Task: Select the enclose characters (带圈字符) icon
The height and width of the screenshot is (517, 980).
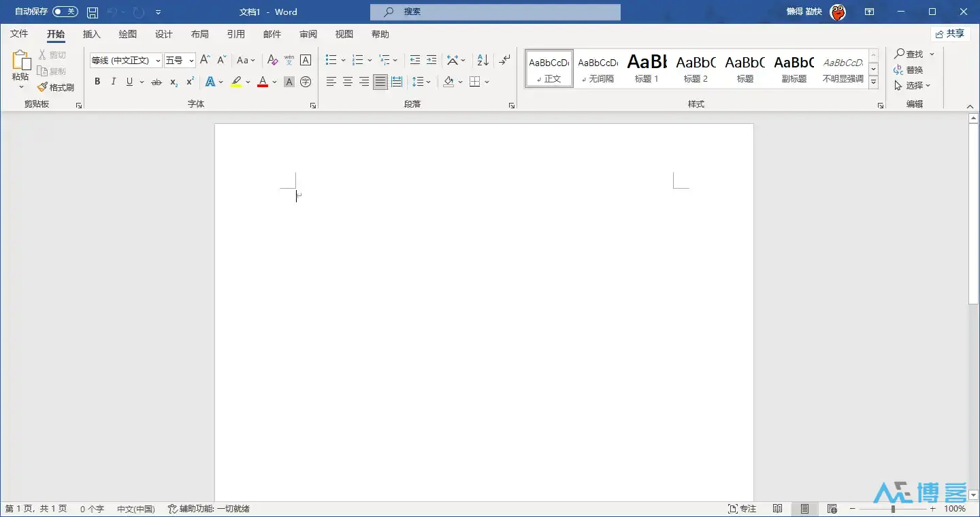Action: (305, 81)
